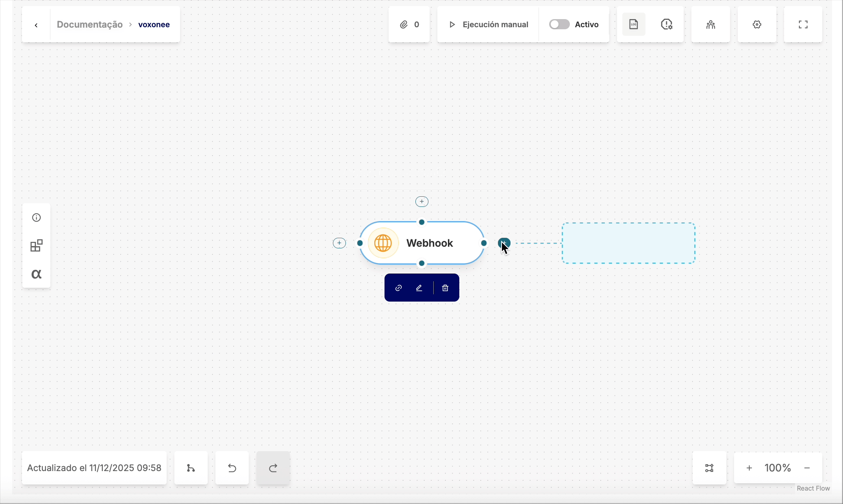The width and height of the screenshot is (843, 504).
Task: Toggle the Activo switch
Action: (x=559, y=24)
